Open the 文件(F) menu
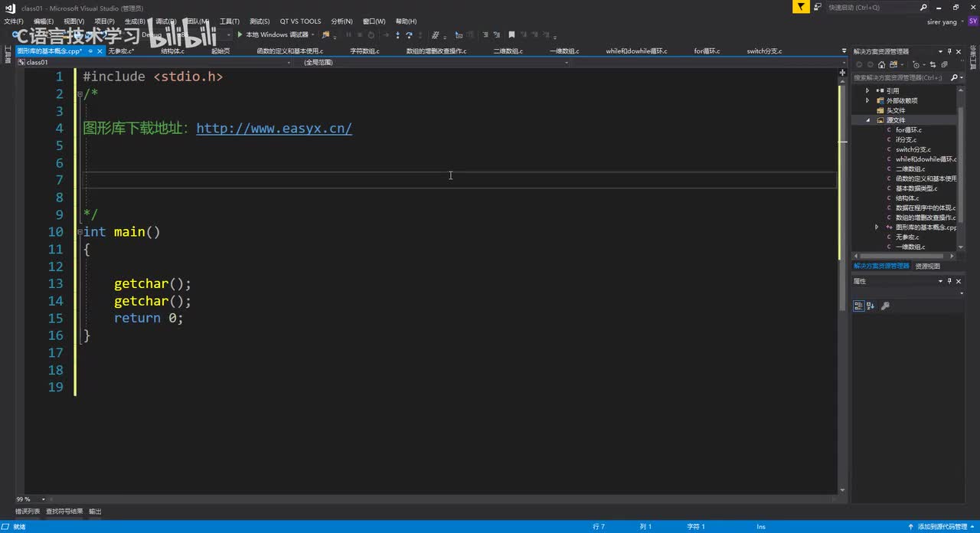Screen dimensions: 980x533 coord(14,21)
